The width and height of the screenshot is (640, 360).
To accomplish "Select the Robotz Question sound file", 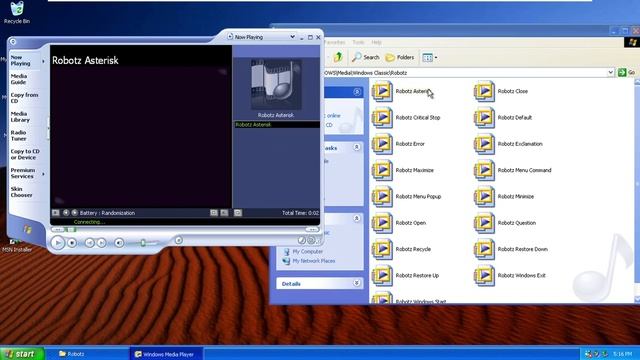I will click(x=505, y=223).
